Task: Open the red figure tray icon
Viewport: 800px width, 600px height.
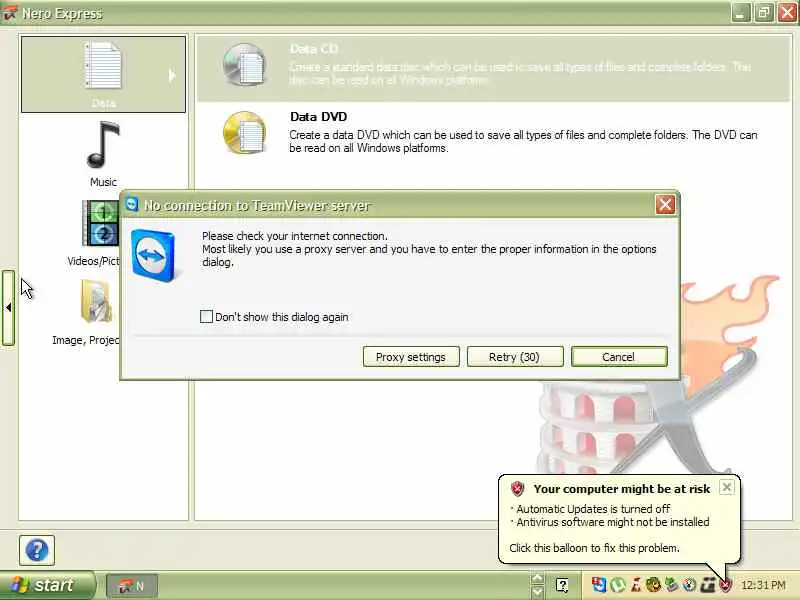Action: click(x=636, y=585)
